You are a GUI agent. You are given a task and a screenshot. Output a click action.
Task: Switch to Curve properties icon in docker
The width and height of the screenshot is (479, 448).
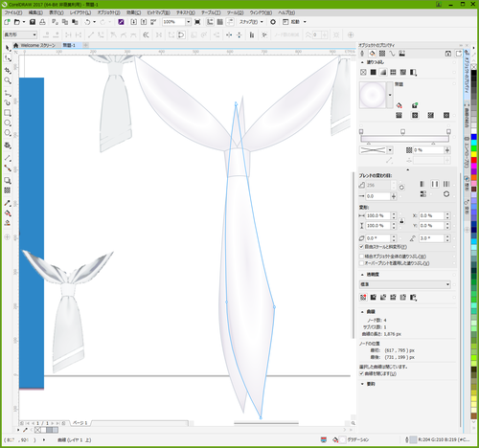[392, 54]
